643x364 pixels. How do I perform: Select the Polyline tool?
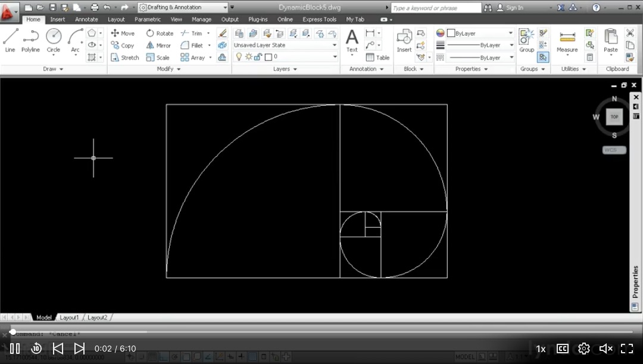click(31, 40)
